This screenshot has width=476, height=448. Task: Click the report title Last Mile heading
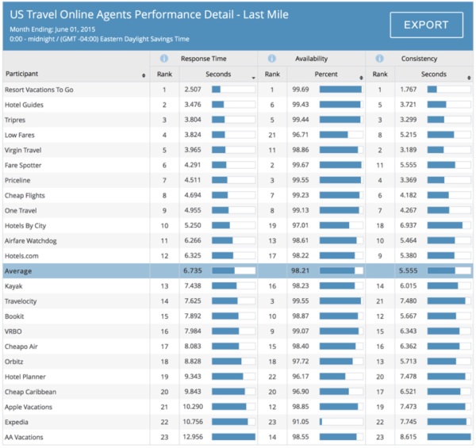(x=149, y=14)
